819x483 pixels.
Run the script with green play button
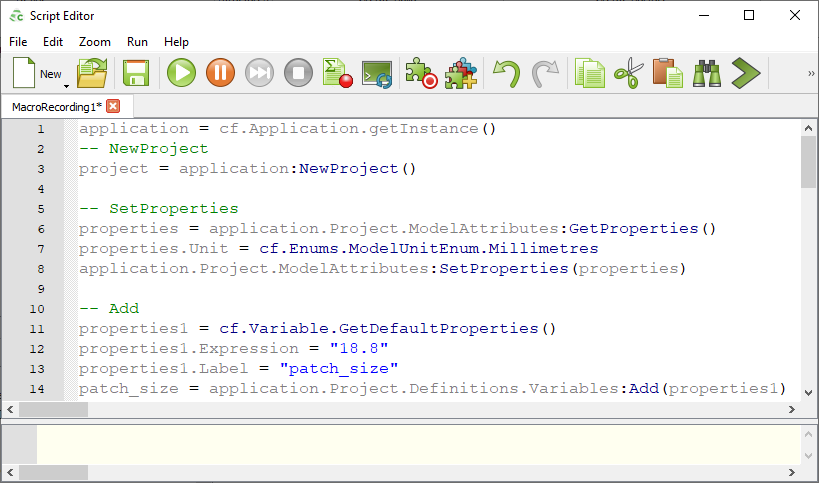[181, 73]
